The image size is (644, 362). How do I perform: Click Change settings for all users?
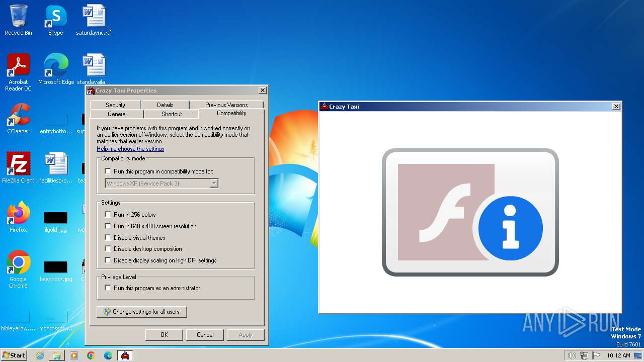coord(141,312)
